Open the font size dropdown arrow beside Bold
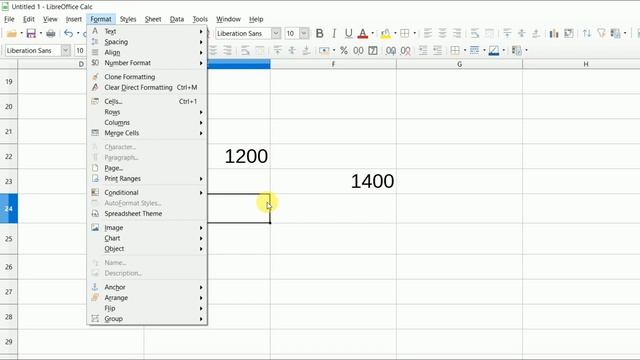The image size is (640, 360). [304, 33]
